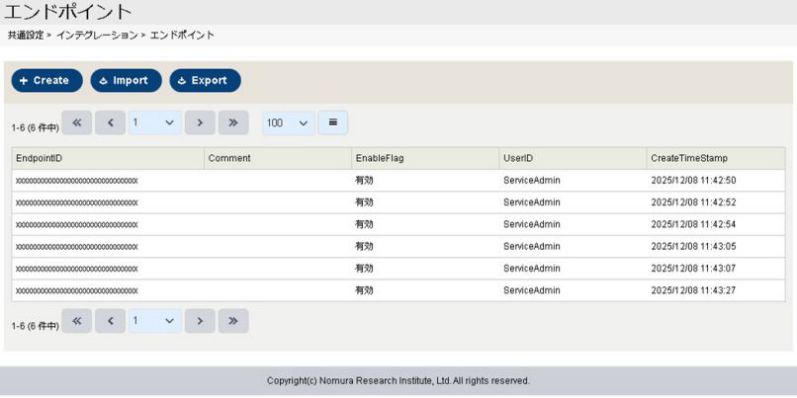Sort by EnableFlag column header
797x398 pixels.
click(x=425, y=159)
